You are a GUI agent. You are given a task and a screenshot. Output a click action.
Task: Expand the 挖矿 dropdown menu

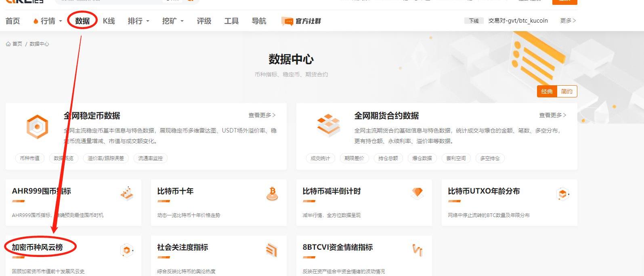(173, 21)
